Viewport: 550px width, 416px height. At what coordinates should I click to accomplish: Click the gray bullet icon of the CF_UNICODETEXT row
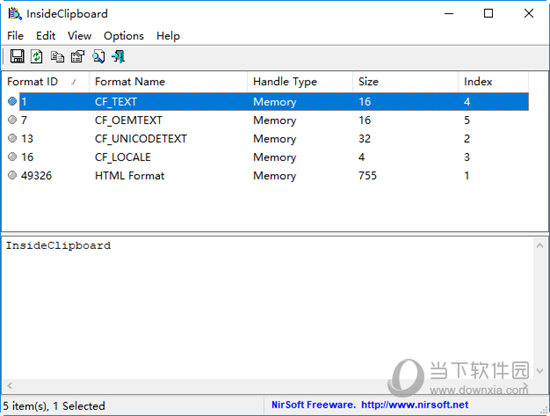pos(12,138)
